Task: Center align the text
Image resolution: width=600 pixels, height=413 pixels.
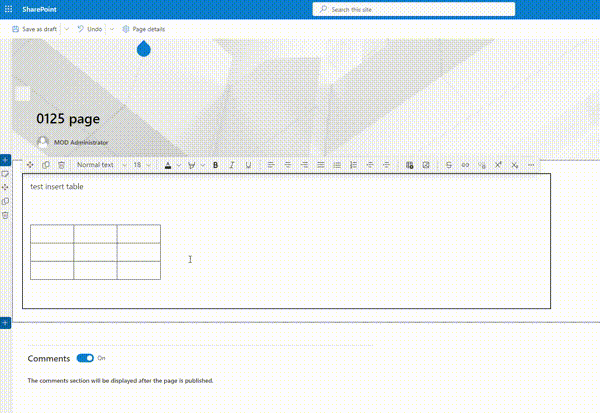Action: pyautogui.click(x=287, y=165)
